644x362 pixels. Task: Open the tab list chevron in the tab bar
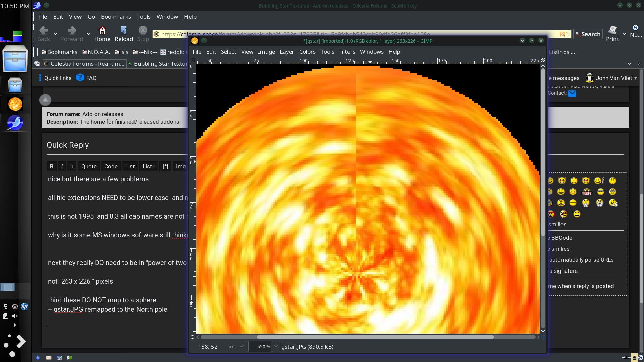click(629, 64)
